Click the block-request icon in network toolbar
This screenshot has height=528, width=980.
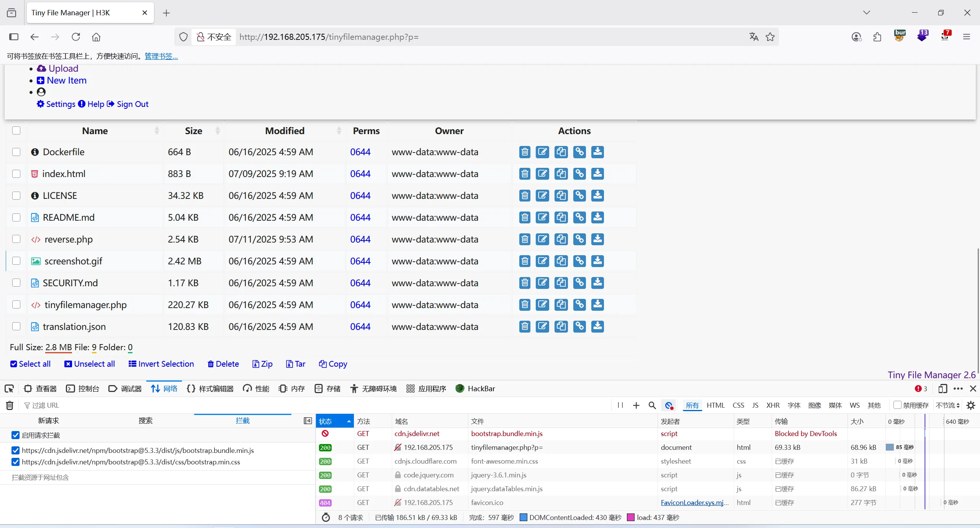point(669,405)
